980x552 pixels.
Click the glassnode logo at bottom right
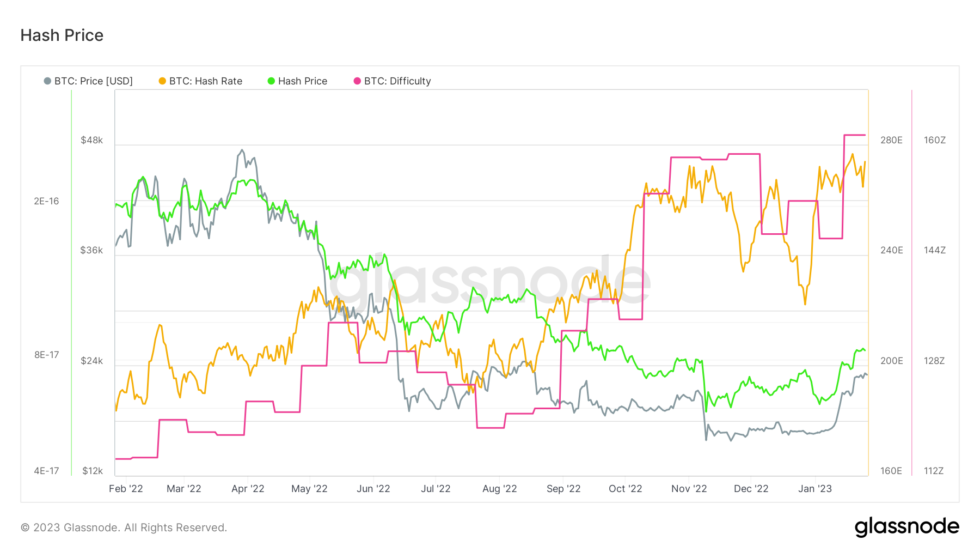pyautogui.click(x=906, y=527)
